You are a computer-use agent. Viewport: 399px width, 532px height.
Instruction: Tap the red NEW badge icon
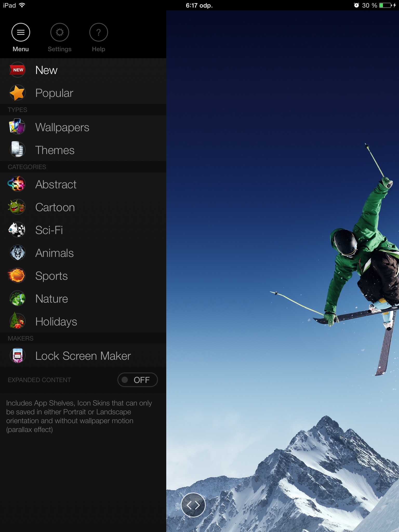[x=18, y=70]
